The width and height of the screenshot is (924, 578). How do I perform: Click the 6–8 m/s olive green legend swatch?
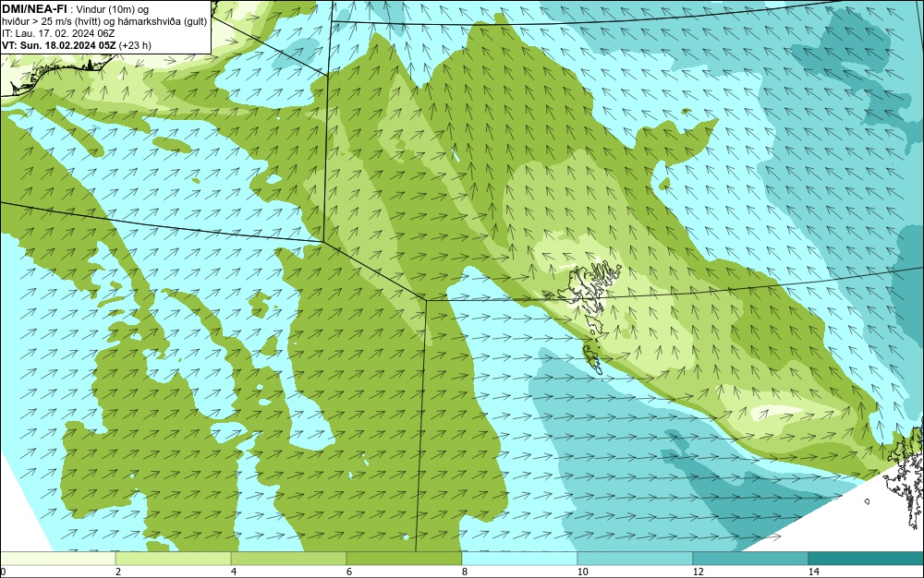click(x=405, y=559)
